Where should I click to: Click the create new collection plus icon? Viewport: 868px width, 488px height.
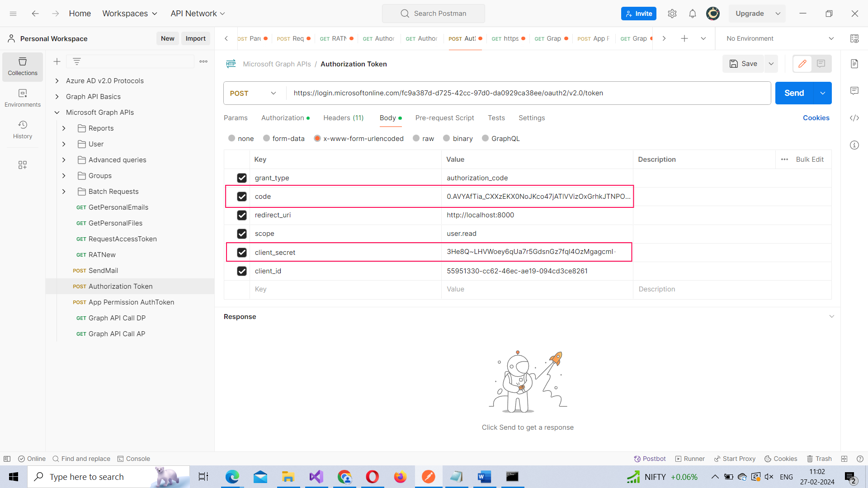click(x=57, y=61)
